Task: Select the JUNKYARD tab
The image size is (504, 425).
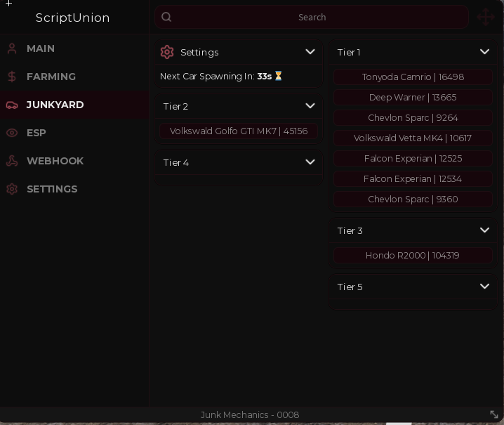Action: [x=74, y=105]
